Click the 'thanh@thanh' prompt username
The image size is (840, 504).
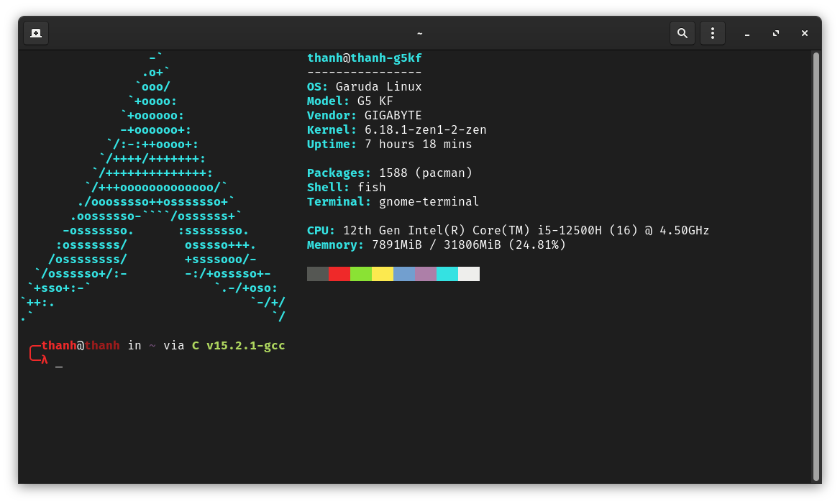tap(81, 346)
